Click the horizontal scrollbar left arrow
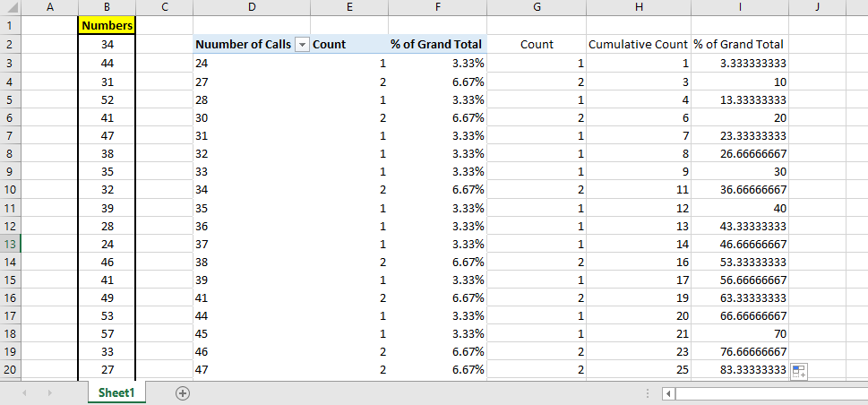This screenshot has height=405, width=868. (x=667, y=393)
